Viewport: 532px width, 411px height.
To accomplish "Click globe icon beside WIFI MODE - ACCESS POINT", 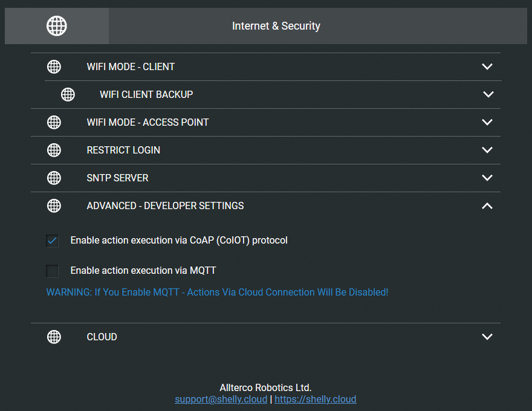I will (54, 122).
